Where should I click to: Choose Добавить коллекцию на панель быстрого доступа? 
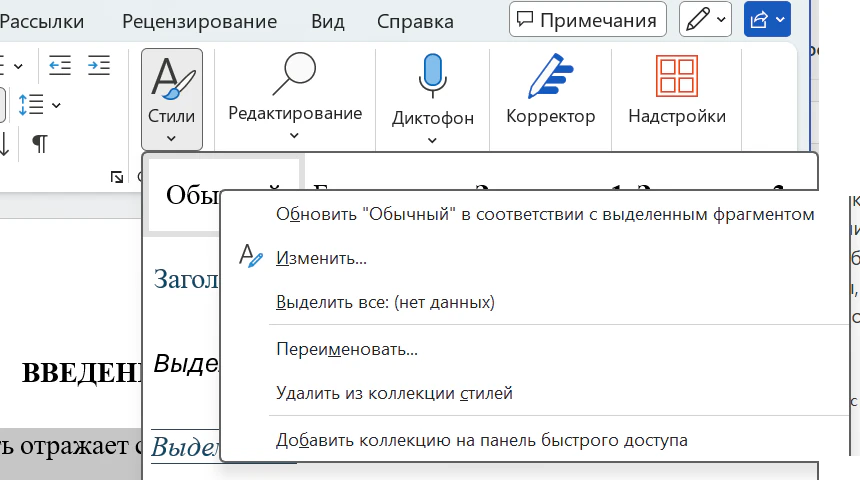482,440
